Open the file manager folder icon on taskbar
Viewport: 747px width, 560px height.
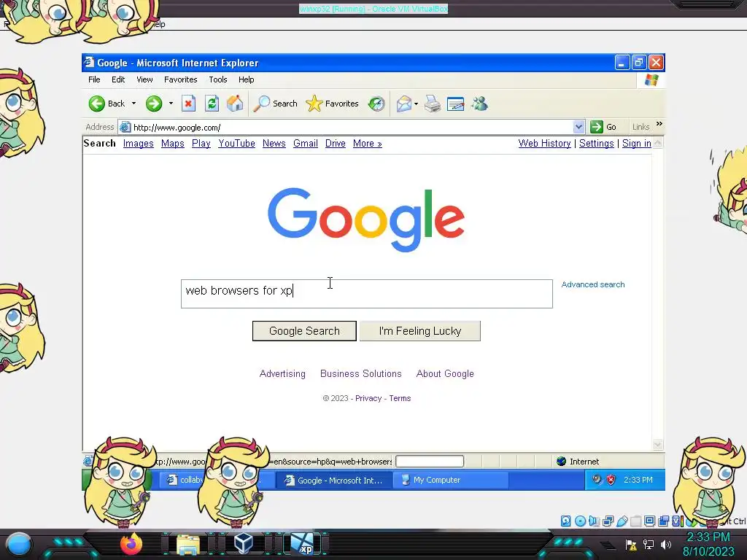coord(188,544)
